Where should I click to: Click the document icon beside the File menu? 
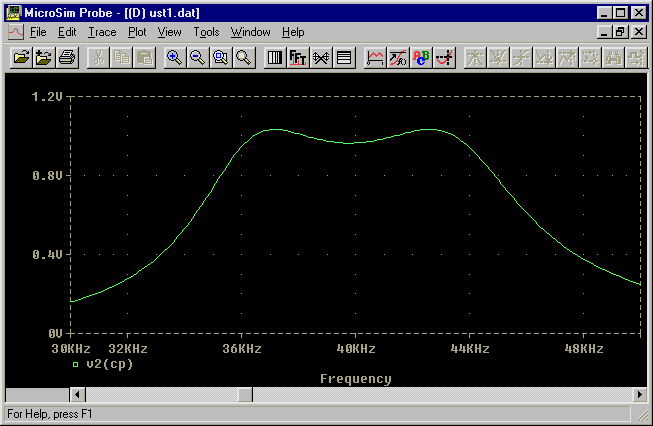click(16, 32)
